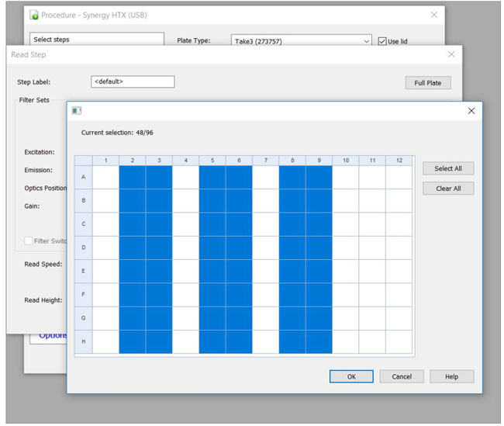Click the well selection dialog title icon

tap(77, 111)
